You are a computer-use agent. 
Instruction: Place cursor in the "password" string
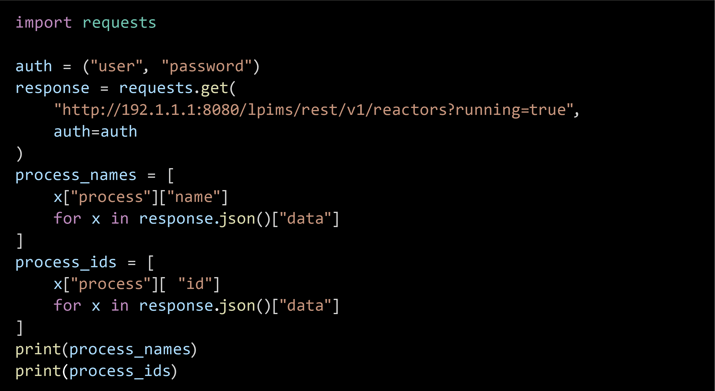(207, 67)
